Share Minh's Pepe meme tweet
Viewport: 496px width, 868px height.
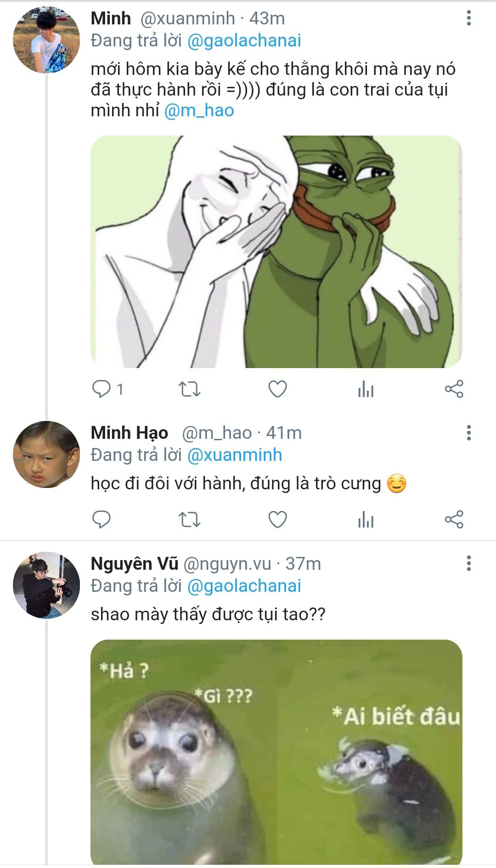click(x=454, y=389)
